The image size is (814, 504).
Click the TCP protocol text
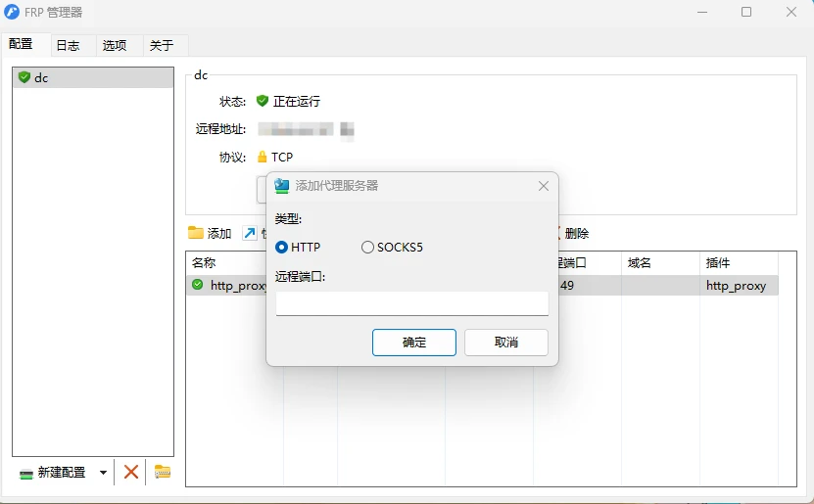pos(282,158)
